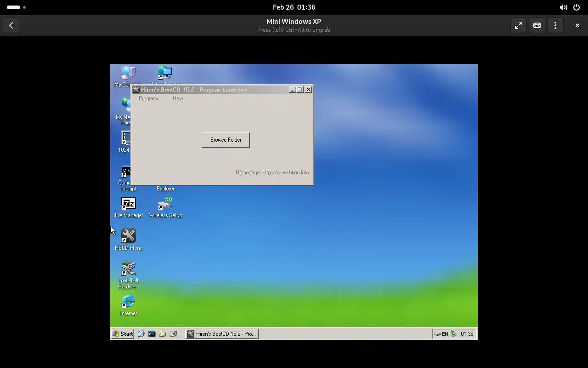Image resolution: width=588 pixels, height=368 pixels.
Task: Click the folder explorer quick launch icon
Action: (162, 334)
